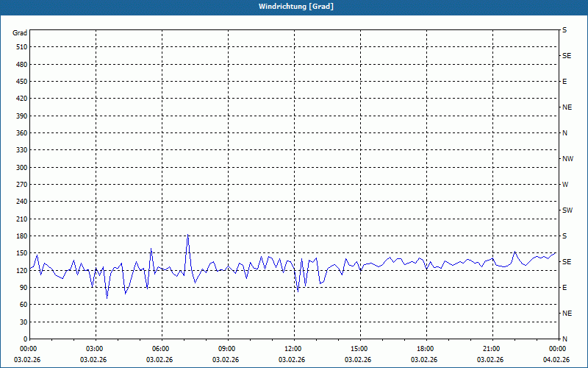Click the 15:00 time axis label

coord(360,349)
